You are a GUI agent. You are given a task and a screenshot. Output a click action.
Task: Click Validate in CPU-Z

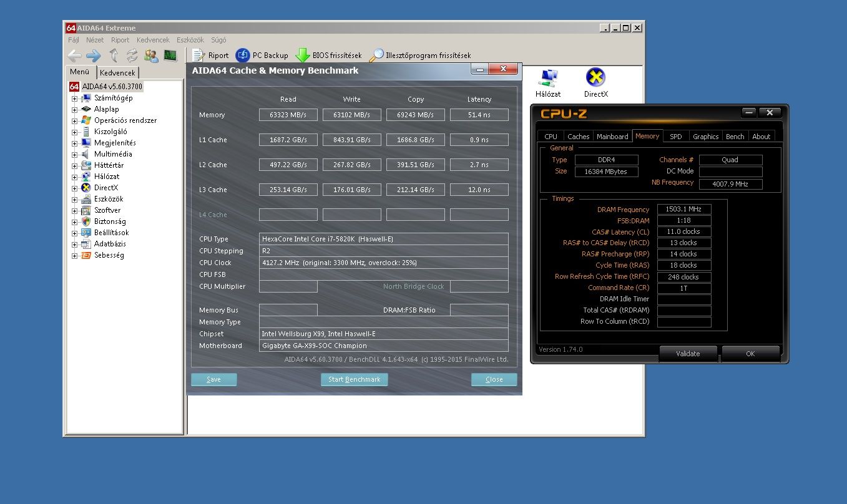pyautogui.click(x=688, y=354)
